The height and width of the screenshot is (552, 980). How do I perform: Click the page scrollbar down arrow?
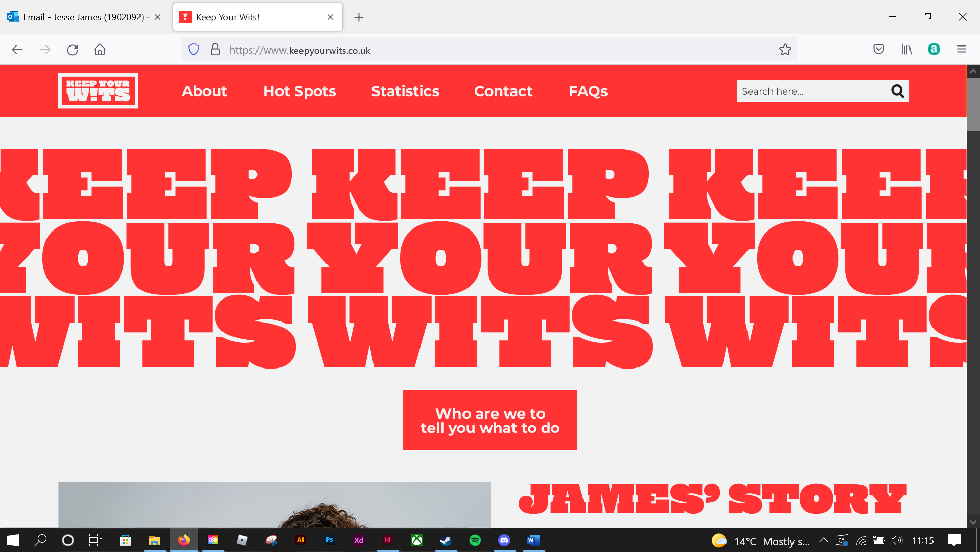click(x=973, y=522)
